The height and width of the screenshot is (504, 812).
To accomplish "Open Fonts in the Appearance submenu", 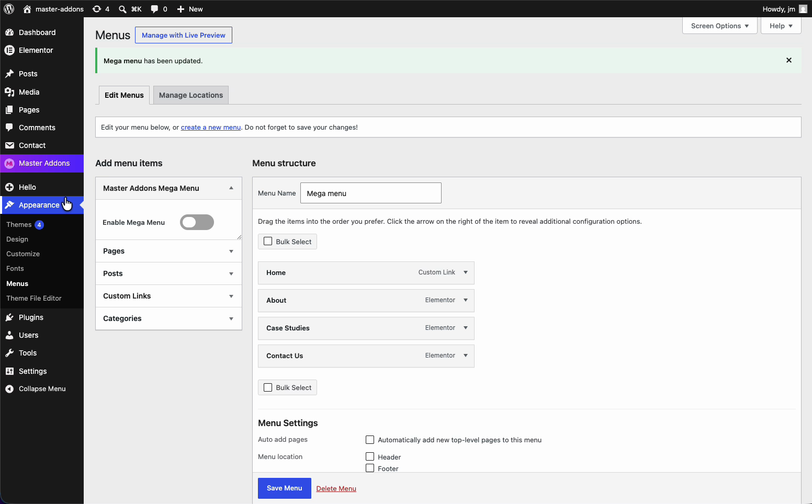I will 15,268.
